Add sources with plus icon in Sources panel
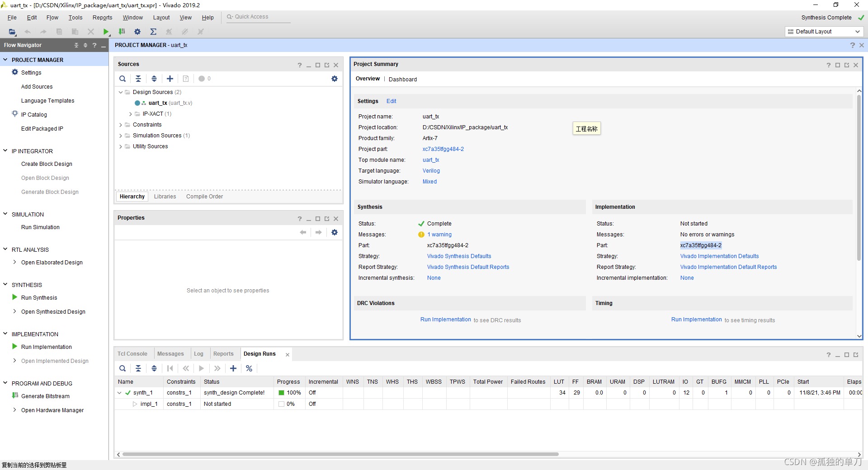Viewport: 868px width, 470px height. point(170,79)
